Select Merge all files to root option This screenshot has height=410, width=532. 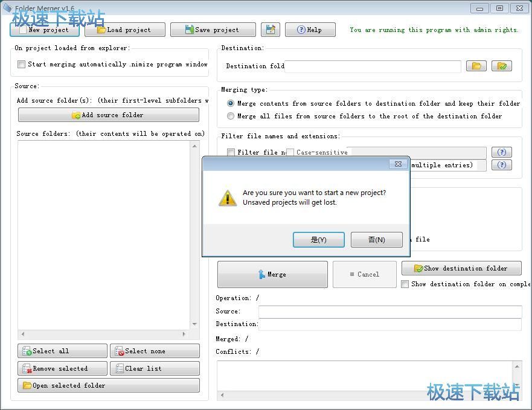231,116
